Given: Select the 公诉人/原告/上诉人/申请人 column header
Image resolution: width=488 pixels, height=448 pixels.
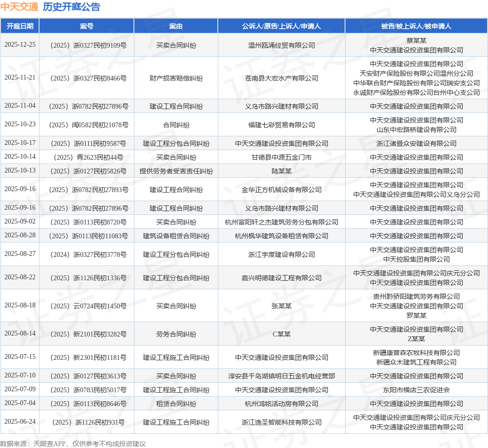Looking at the screenshot, I should click(x=281, y=26).
